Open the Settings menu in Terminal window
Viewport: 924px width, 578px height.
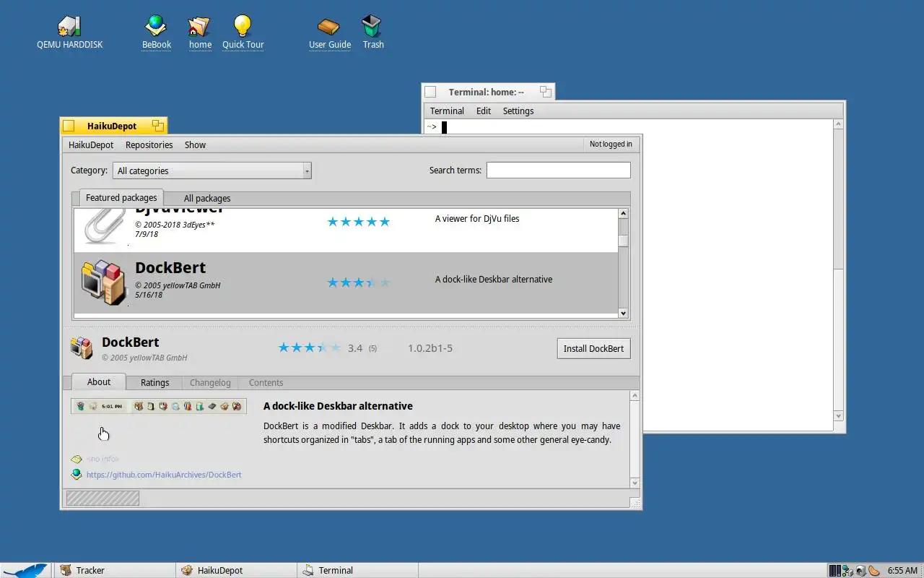518,111
